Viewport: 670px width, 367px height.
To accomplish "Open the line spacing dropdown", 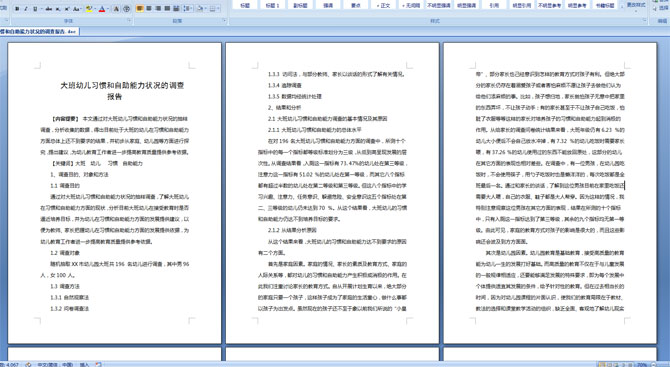I will pos(188,8).
